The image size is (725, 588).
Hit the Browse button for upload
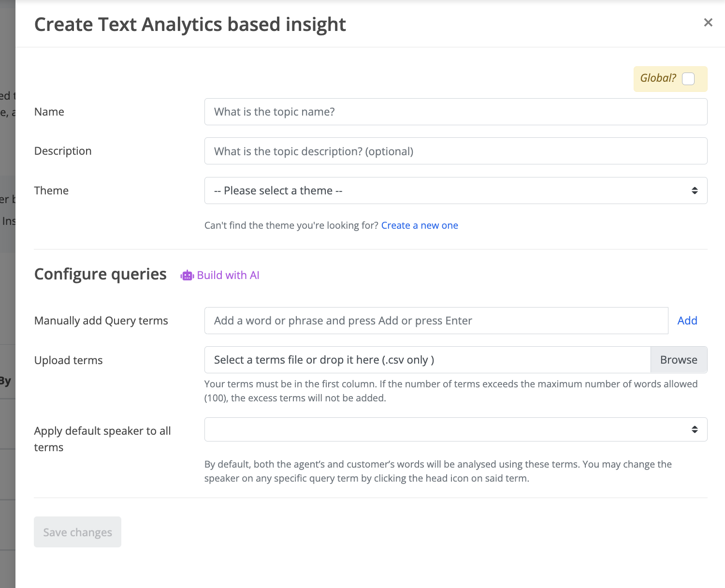[679, 360]
